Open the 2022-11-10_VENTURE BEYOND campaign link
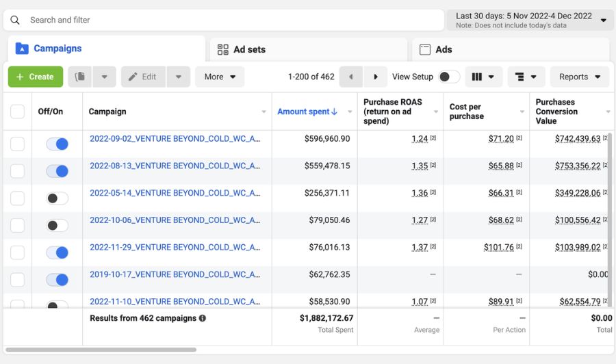The image size is (616, 364). [x=175, y=301]
